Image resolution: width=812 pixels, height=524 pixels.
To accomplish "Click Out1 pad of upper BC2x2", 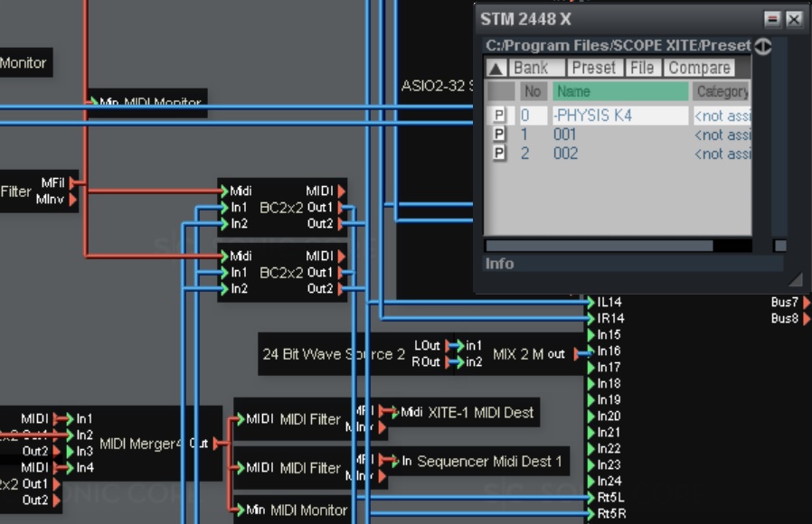I will click(x=341, y=208).
